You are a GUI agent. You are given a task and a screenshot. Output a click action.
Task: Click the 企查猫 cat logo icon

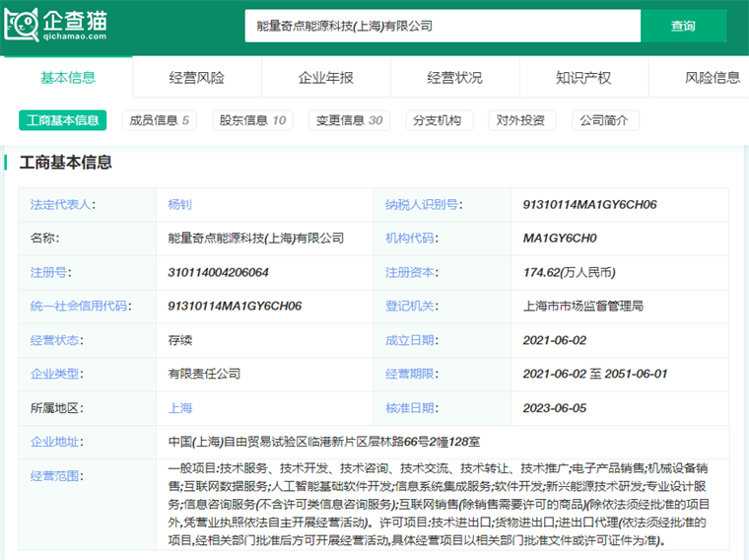click(22, 26)
